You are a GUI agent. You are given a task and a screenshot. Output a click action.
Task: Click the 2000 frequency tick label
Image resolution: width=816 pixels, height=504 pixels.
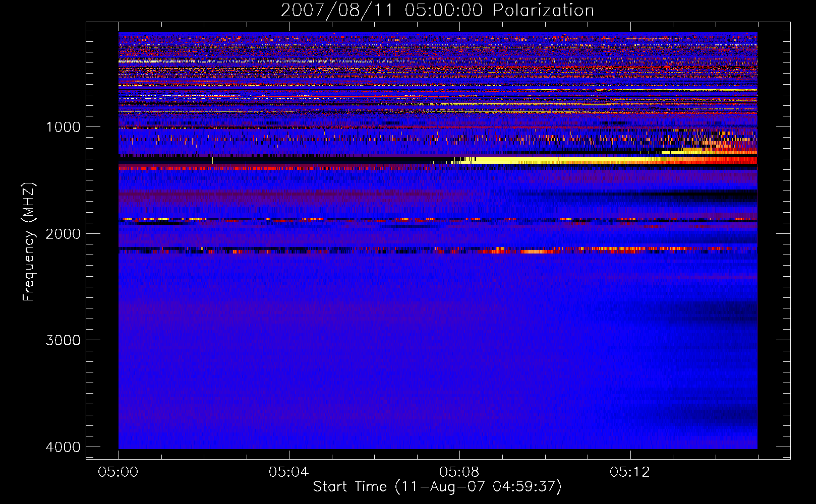[63, 234]
